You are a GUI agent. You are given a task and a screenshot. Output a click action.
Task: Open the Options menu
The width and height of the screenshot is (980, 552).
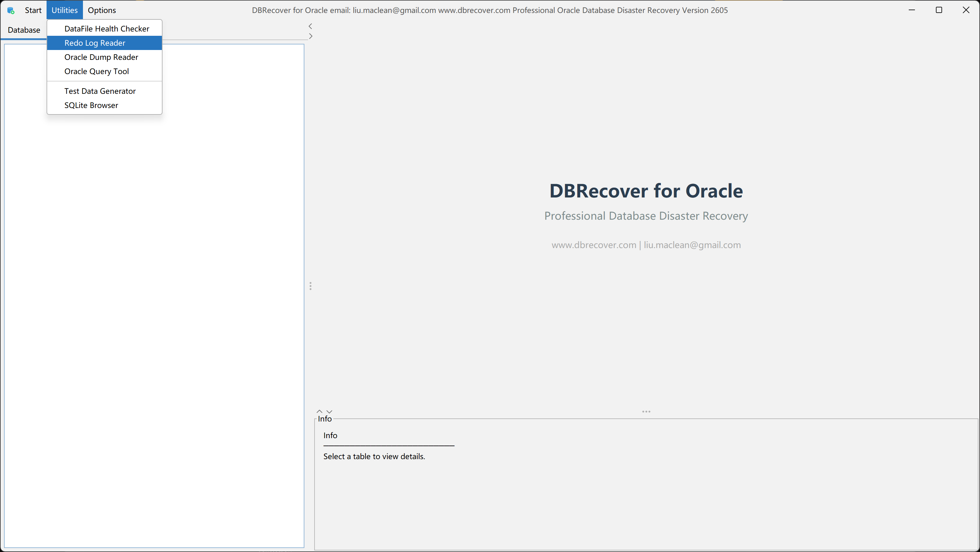pos(101,10)
